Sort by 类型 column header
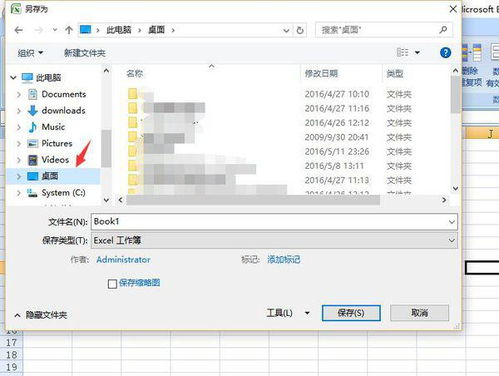This screenshot has width=499, height=376. coord(395,74)
